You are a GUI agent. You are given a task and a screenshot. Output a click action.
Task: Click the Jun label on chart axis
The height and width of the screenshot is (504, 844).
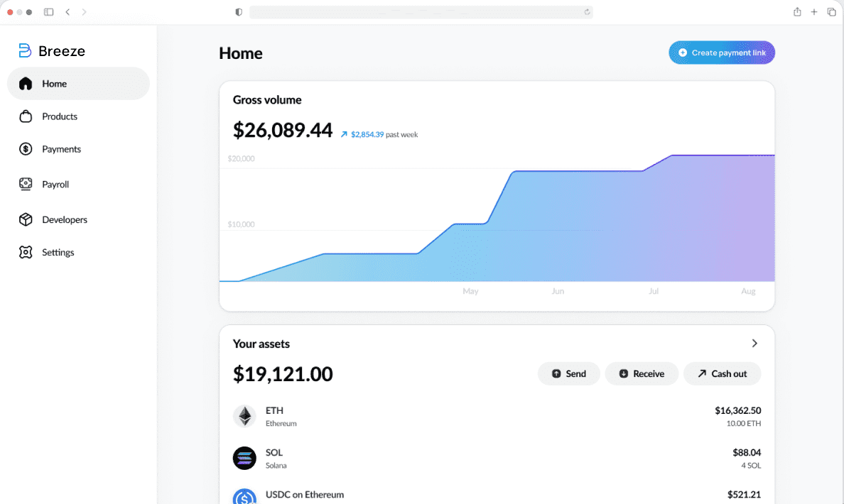pos(558,291)
